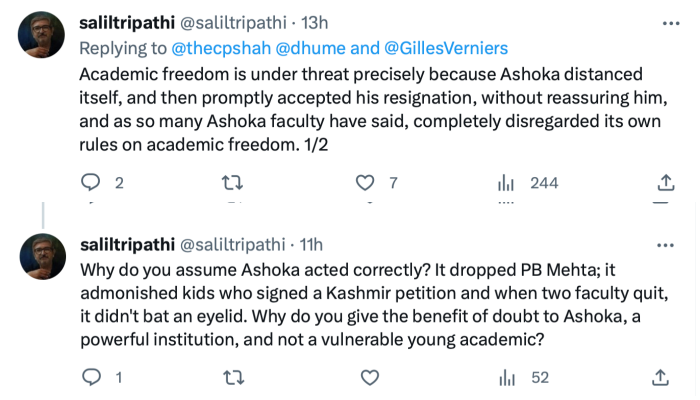Open saliltripathi display name on second tweet
This screenshot has height=400, width=700.
126,245
